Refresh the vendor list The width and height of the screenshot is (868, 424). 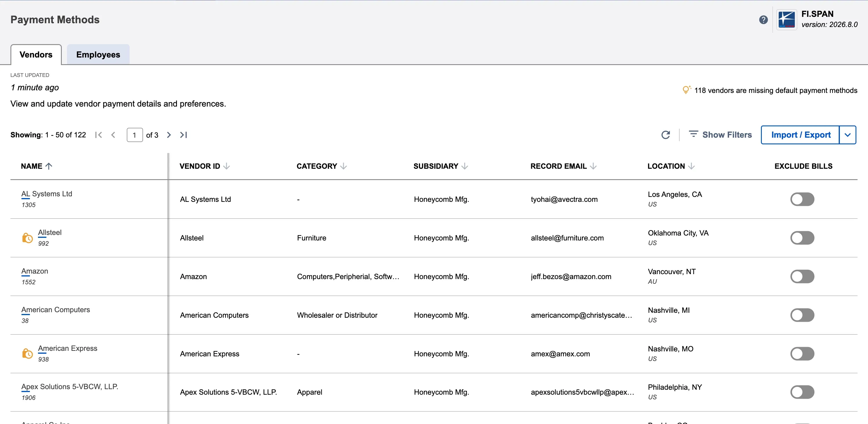point(666,135)
